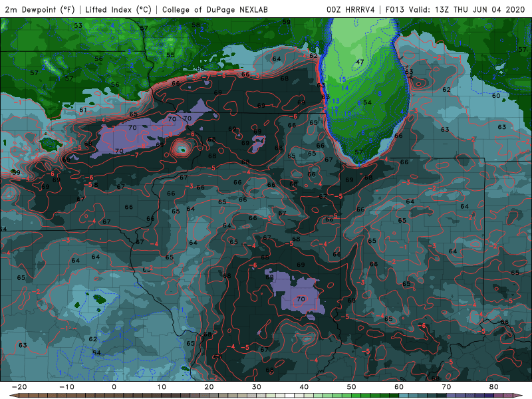The width and height of the screenshot is (532, 399).
Task: Click the blue 13 lifted index contour label
Action: click(336, 101)
